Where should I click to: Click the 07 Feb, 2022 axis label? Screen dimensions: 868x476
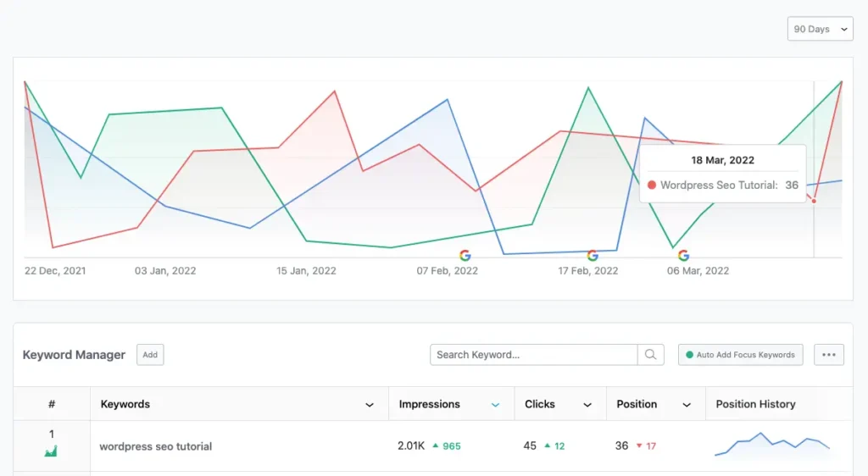click(x=448, y=271)
